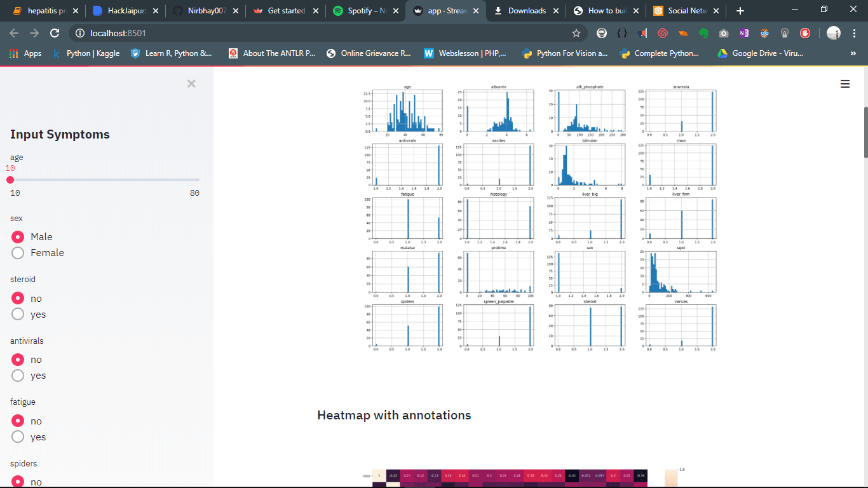Bookmark this page with the star icon
This screenshot has width=868, height=488.
[x=576, y=33]
